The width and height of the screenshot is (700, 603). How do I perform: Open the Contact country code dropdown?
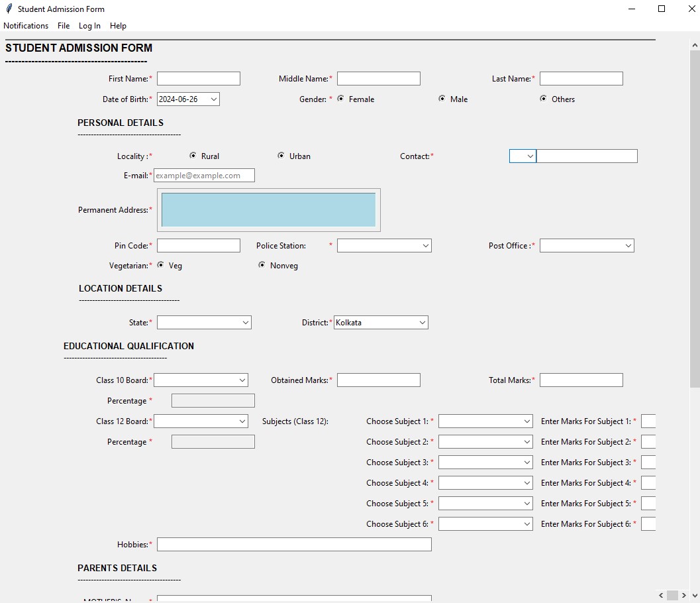click(x=530, y=156)
